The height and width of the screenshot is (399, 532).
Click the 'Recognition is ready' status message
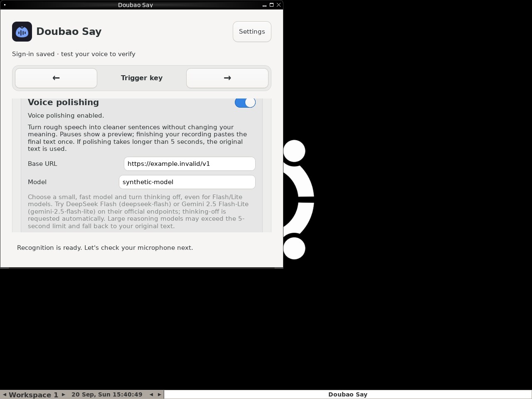point(105,248)
